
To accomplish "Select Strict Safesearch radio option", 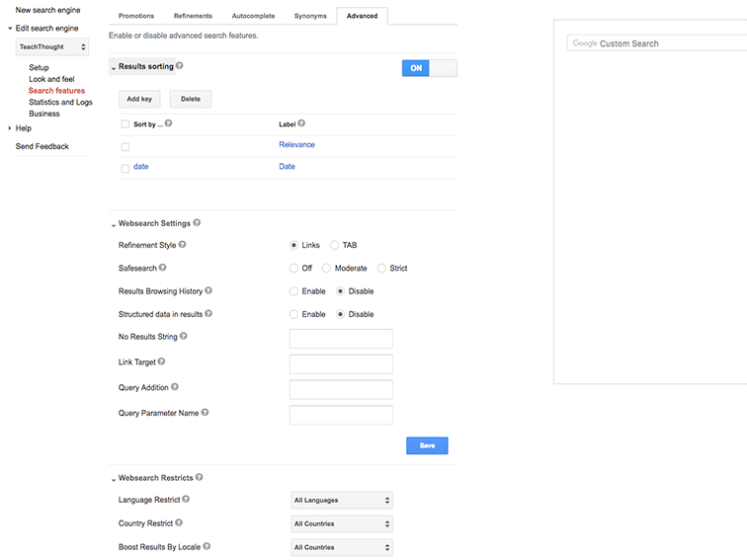I will tap(382, 269).
